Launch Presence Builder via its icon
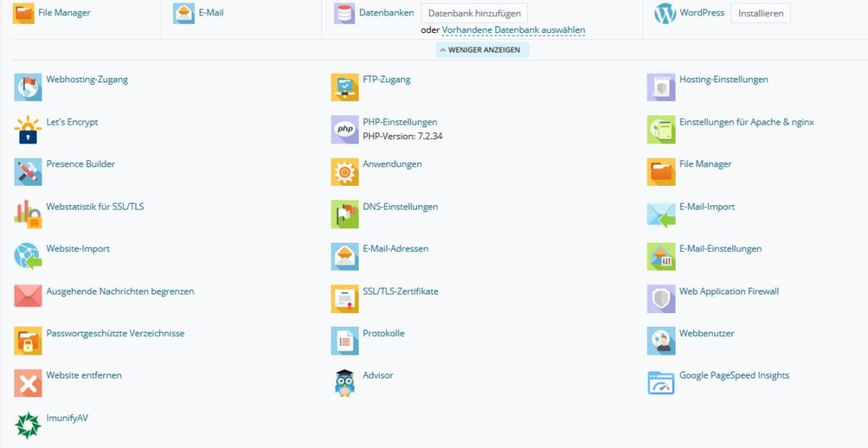This screenshot has height=448, width=868. tap(28, 172)
